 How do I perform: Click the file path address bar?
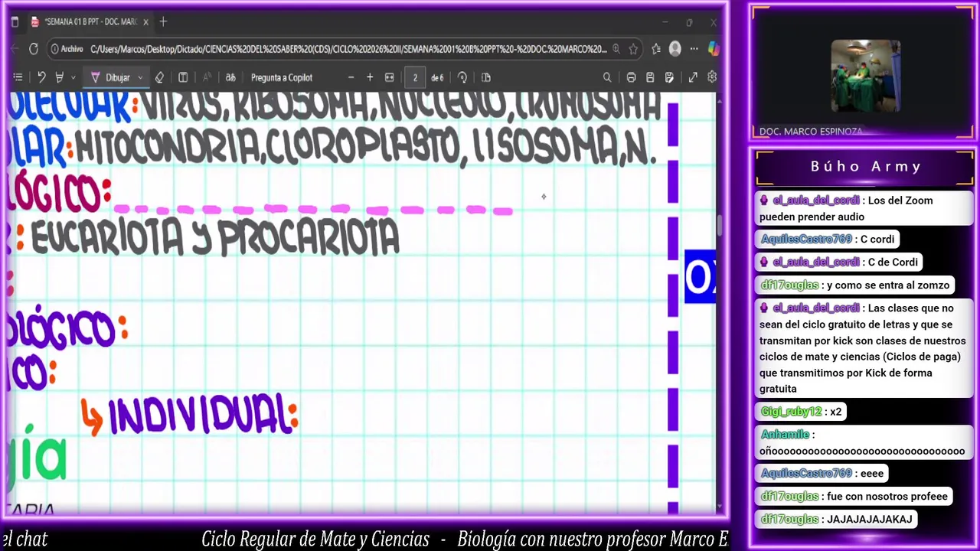[x=348, y=49]
